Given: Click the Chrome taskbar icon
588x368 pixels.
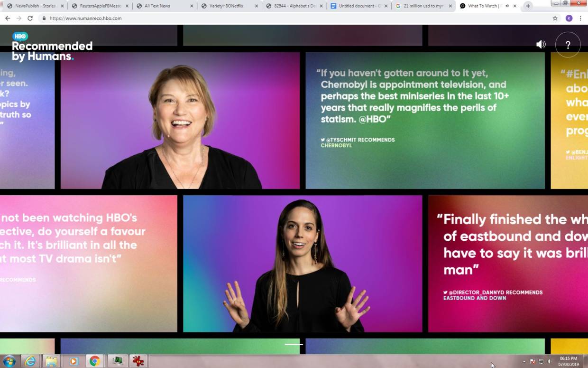Looking at the screenshot, I should point(94,361).
